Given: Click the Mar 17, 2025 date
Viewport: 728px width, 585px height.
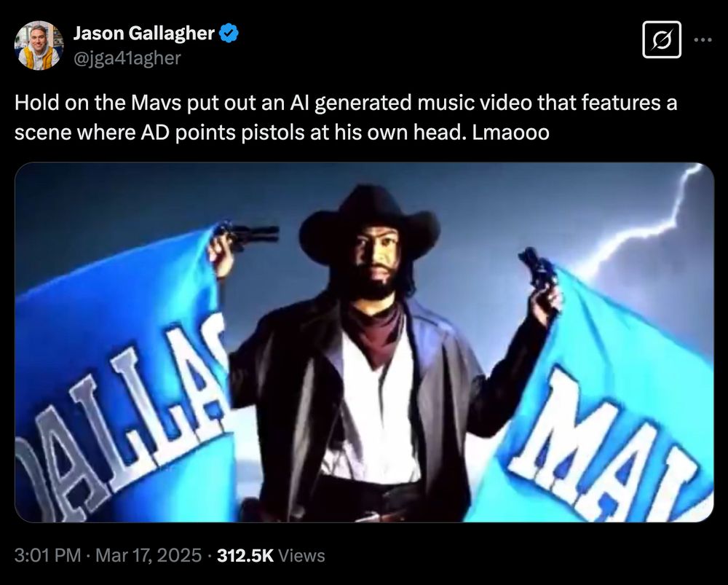Looking at the screenshot, I should click(x=149, y=555).
